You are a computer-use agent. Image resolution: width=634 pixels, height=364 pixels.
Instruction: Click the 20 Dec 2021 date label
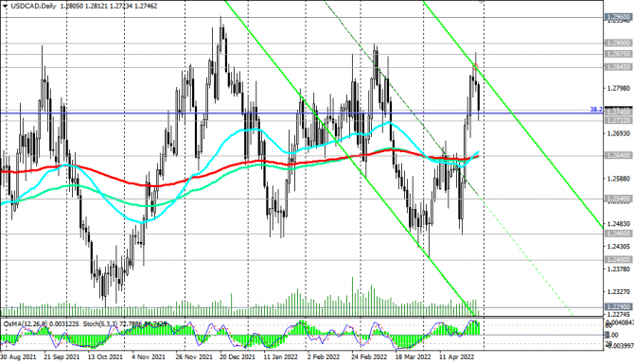pyautogui.click(x=238, y=357)
